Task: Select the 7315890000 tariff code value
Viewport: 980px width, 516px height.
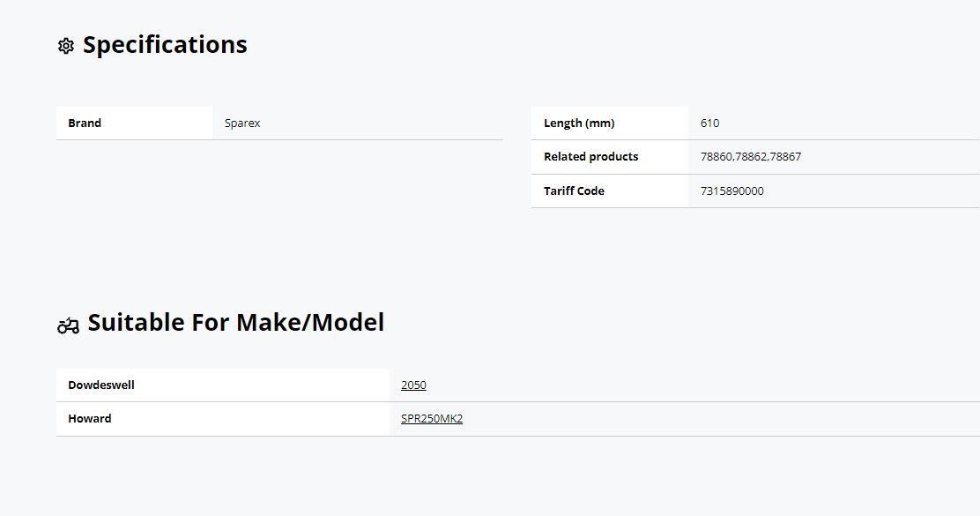Action: coord(731,191)
